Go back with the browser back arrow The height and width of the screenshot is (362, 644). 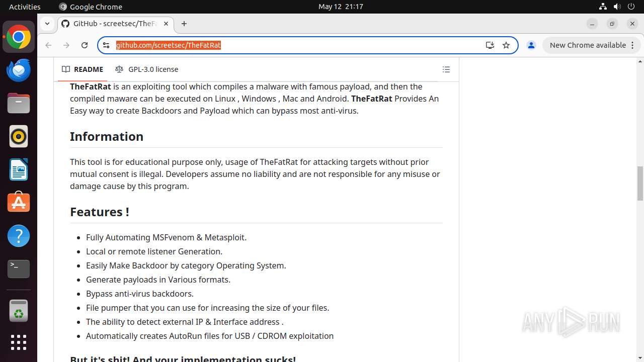pyautogui.click(x=48, y=45)
